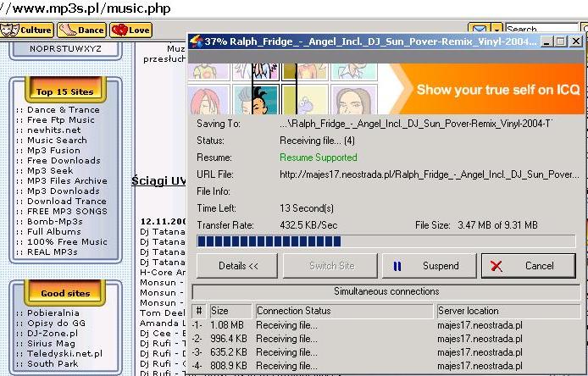Open the Pobieralnia link under Good sites

[53, 313]
